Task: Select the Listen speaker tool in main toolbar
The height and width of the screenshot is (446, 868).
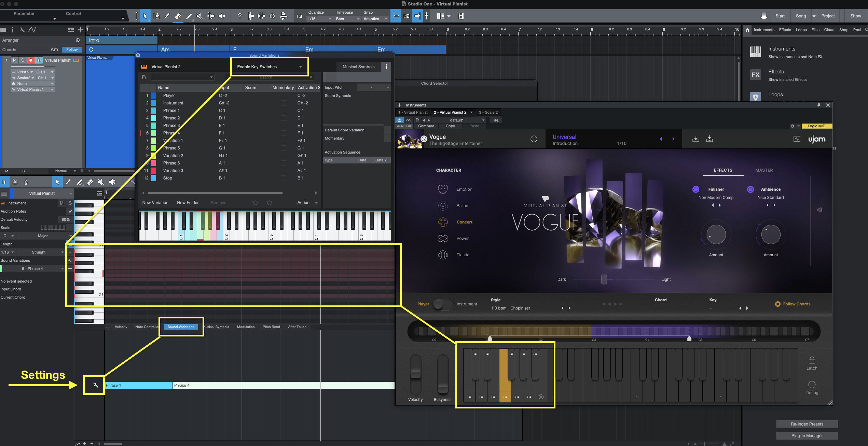Action: 222,16
